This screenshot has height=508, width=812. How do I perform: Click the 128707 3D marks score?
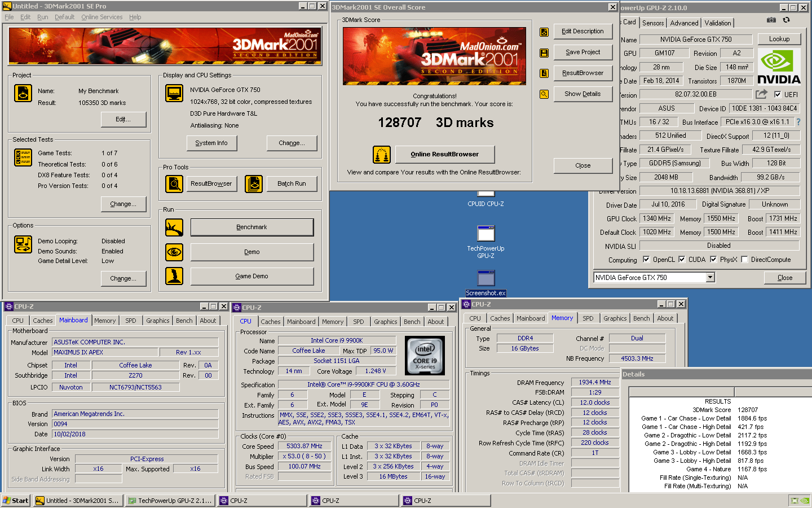pos(435,122)
